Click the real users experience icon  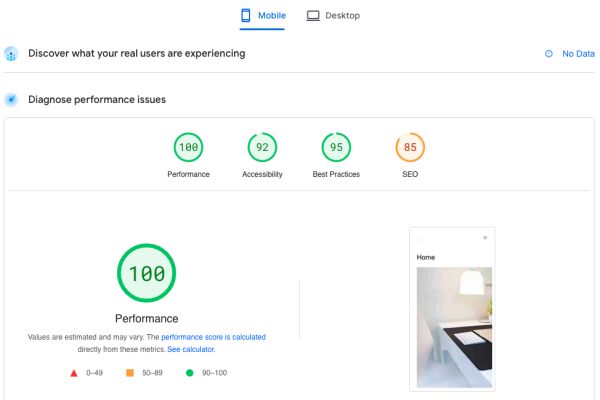point(11,54)
